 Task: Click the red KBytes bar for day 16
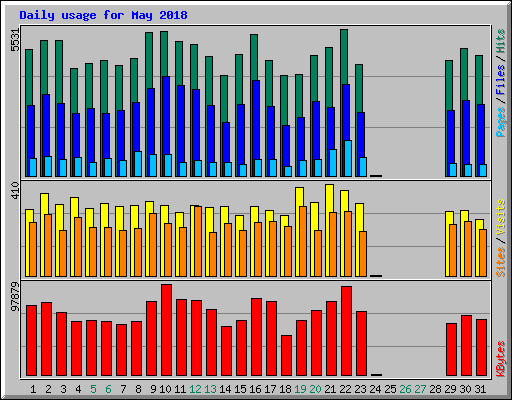click(x=257, y=337)
